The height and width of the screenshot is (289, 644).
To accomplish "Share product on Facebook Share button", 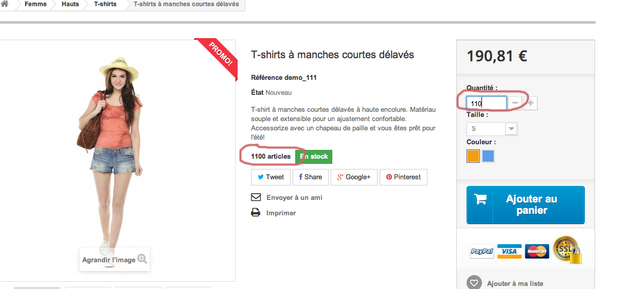I will tap(310, 177).
